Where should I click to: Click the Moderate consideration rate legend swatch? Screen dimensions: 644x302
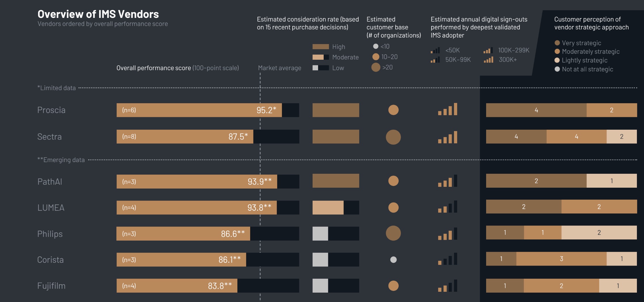pyautogui.click(x=321, y=57)
